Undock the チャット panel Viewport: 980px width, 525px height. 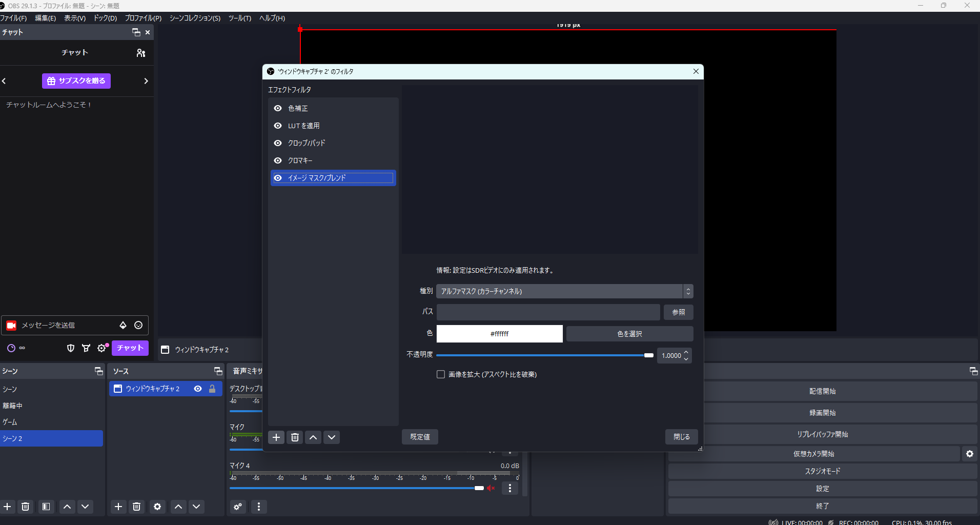[136, 32]
